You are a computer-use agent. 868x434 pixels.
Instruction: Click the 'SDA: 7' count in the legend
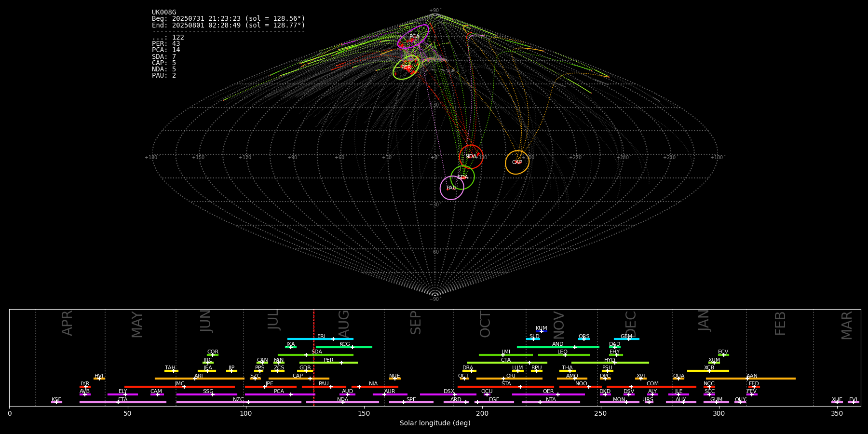164,57
